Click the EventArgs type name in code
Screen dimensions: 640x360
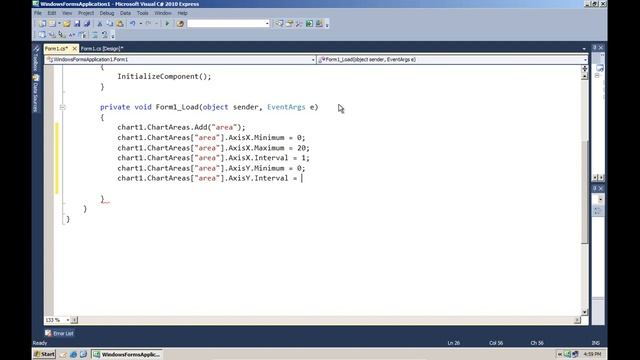click(x=286, y=107)
